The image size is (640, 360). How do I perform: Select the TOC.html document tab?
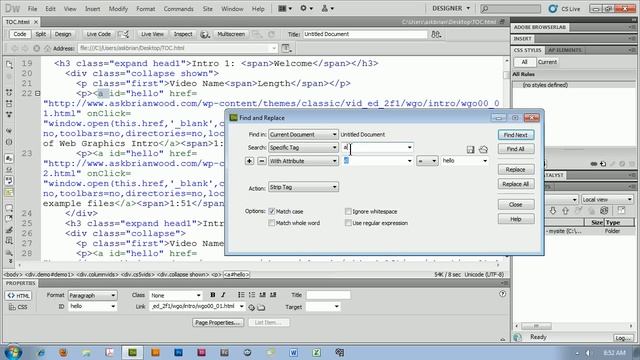tap(18, 22)
